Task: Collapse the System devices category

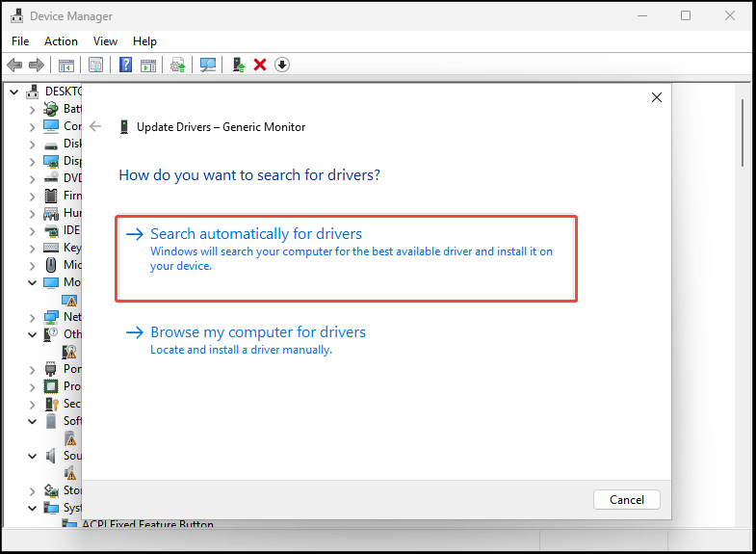Action: coord(32,508)
